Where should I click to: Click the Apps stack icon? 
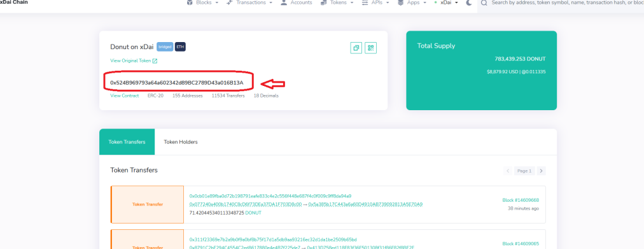[401, 3]
